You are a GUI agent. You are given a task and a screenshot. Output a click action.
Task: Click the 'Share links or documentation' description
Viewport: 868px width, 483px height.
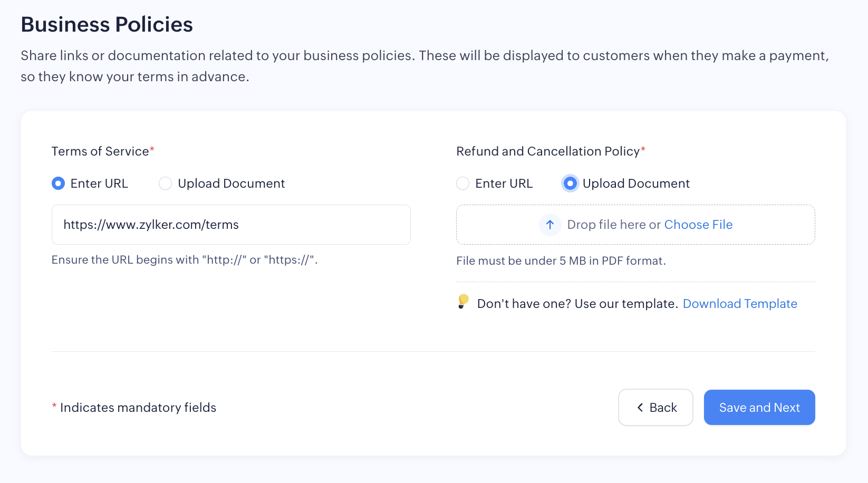pyautogui.click(x=425, y=66)
